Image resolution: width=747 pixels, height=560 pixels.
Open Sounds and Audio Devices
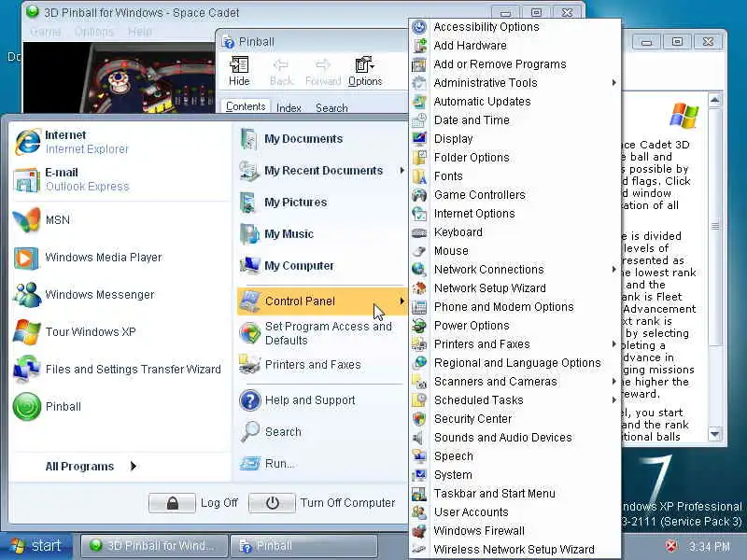click(515, 438)
